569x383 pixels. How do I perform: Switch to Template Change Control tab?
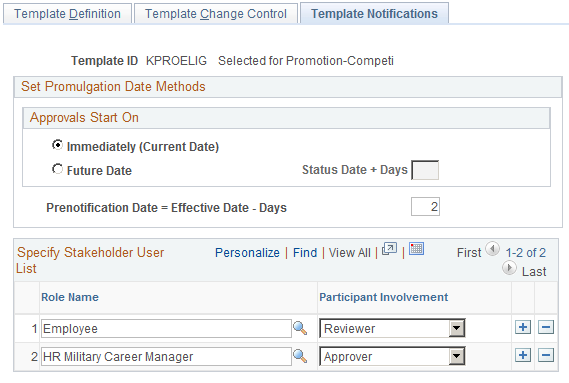(x=216, y=13)
